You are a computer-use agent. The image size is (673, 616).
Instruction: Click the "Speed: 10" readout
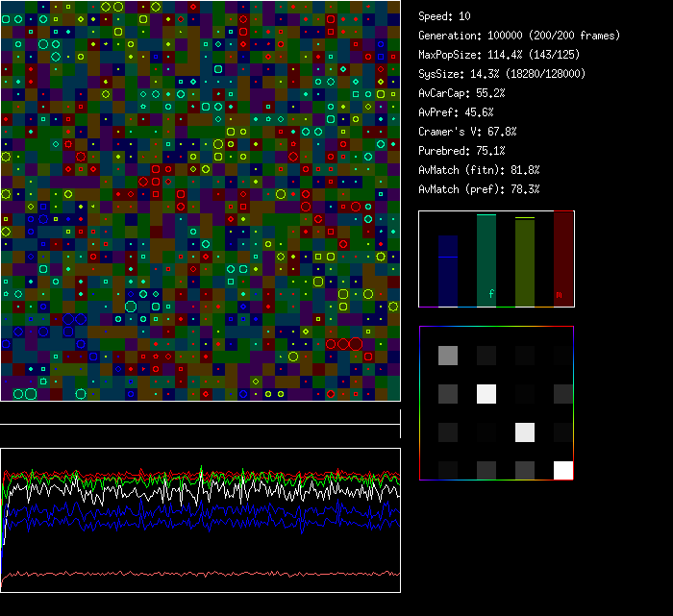pyautogui.click(x=444, y=16)
